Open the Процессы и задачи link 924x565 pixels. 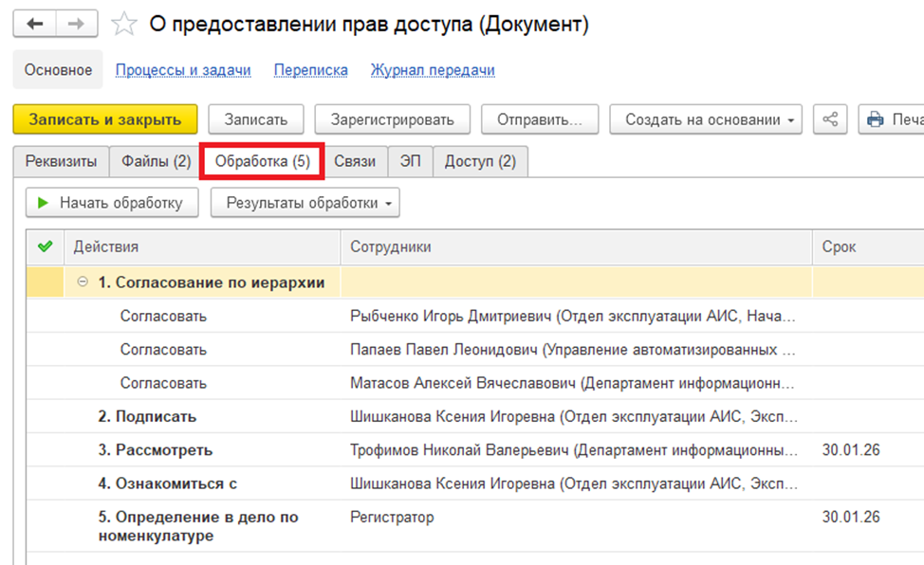182,70
